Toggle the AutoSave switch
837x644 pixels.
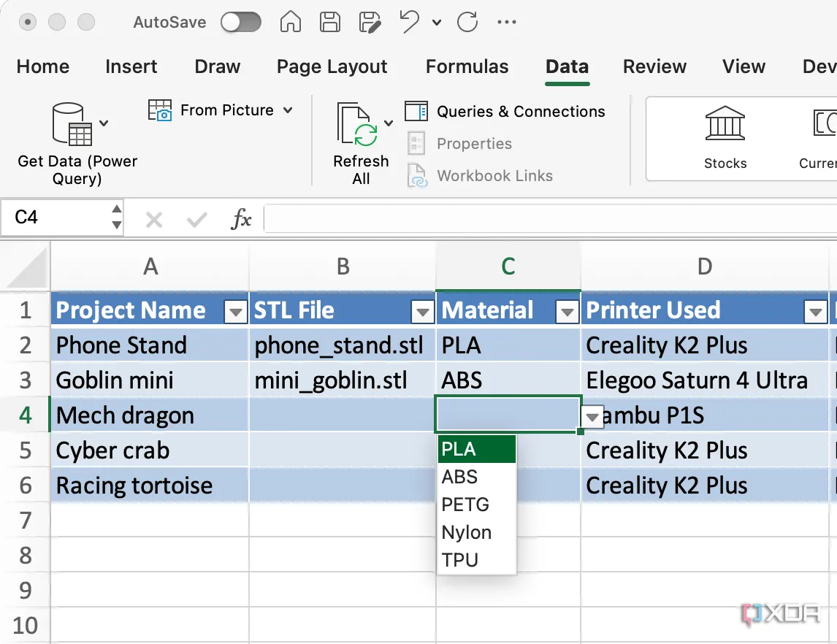coord(241,23)
